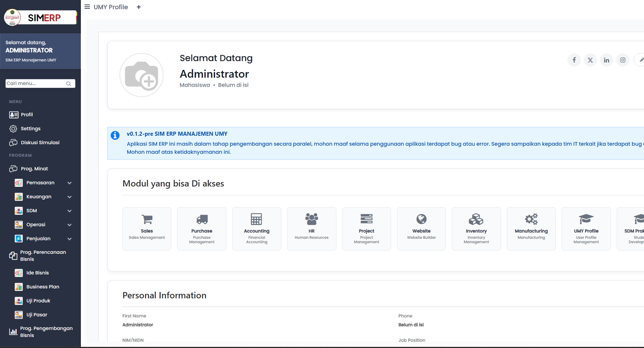Select the UMY Profile tab
The width and height of the screenshot is (644, 348).
[111, 7]
